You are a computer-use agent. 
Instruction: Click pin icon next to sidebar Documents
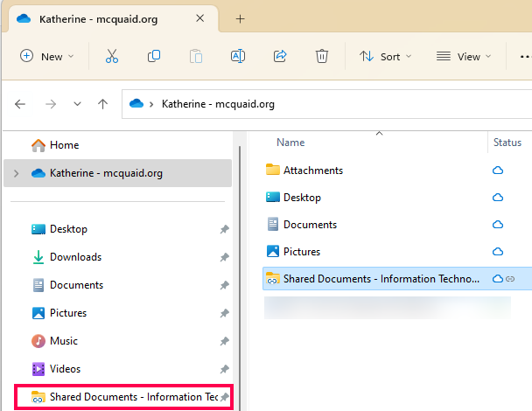coord(224,286)
